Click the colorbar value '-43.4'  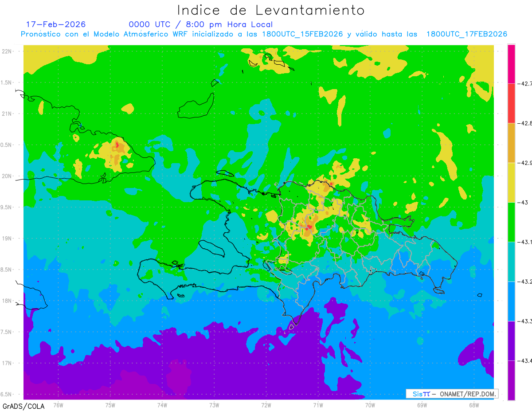(x=524, y=360)
